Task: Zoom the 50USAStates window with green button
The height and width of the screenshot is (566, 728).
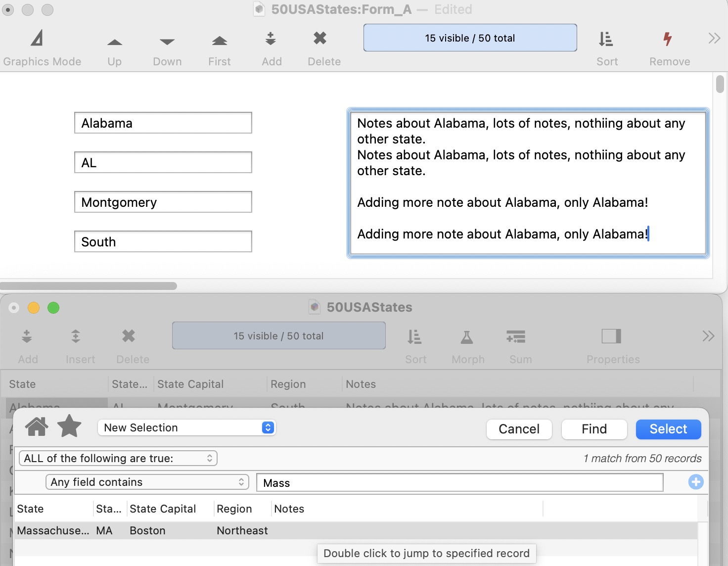Action: pos(53,308)
